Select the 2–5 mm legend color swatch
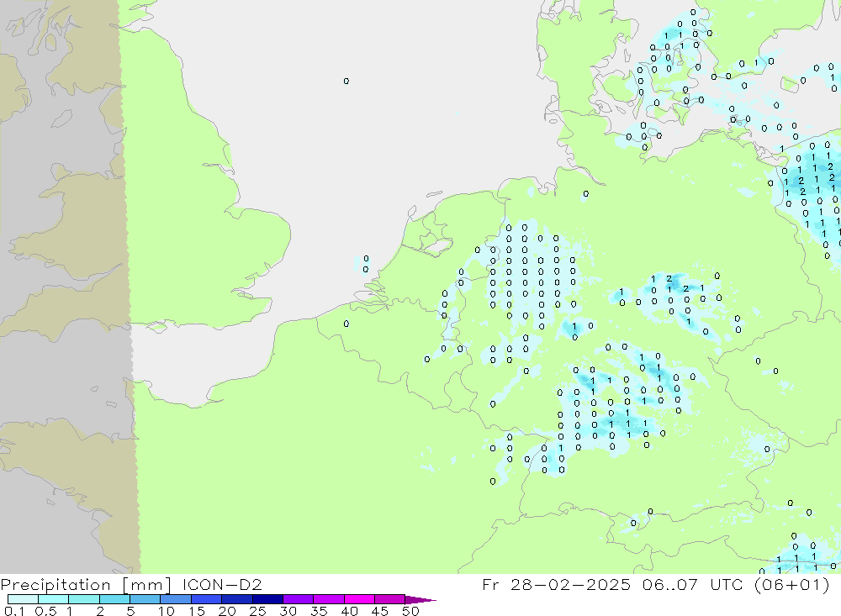 [x=114, y=599]
